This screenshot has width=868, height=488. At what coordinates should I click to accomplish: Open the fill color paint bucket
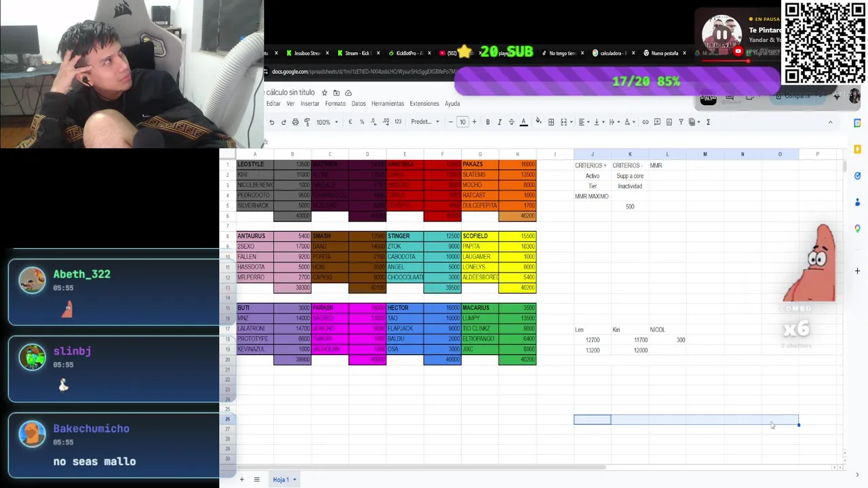click(538, 122)
